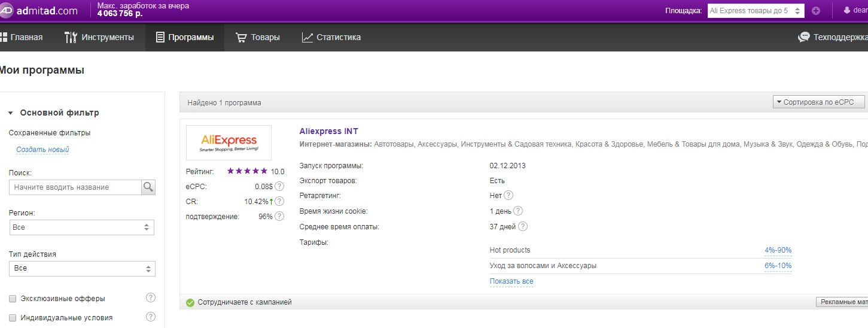This screenshot has height=328, width=868.
Task: Click the Hot products tariff name
Action: click(510, 250)
